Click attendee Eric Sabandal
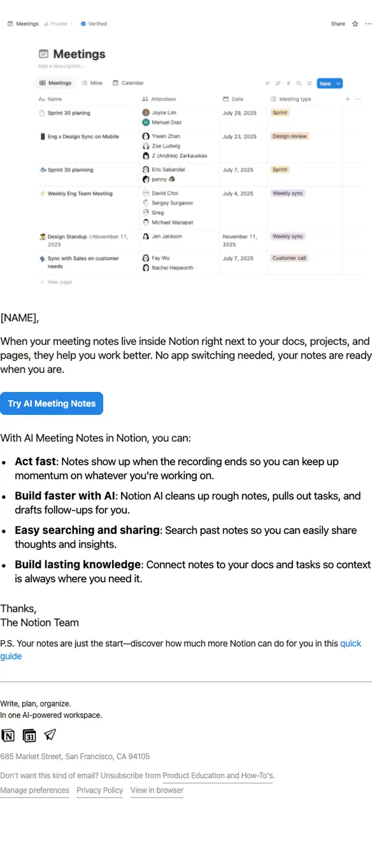Screen dimensions: 372x868 168,169
